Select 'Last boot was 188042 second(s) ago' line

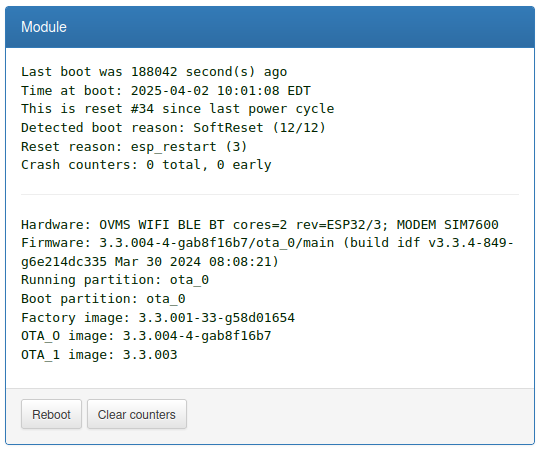tap(154, 72)
